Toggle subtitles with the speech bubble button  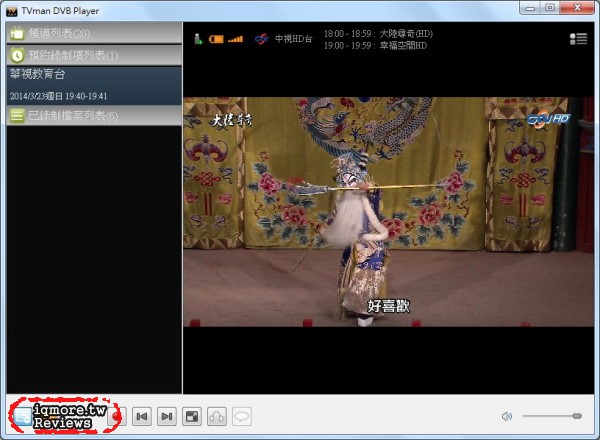coord(242,416)
